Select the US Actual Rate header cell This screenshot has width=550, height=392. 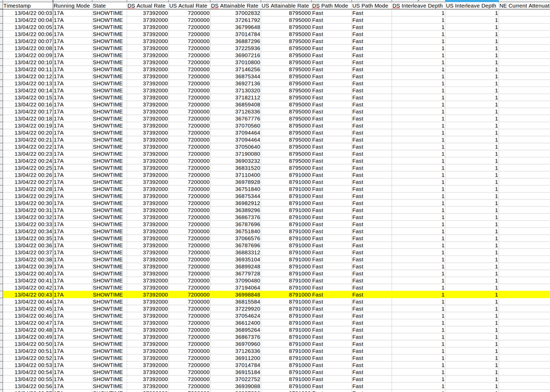(x=189, y=6)
